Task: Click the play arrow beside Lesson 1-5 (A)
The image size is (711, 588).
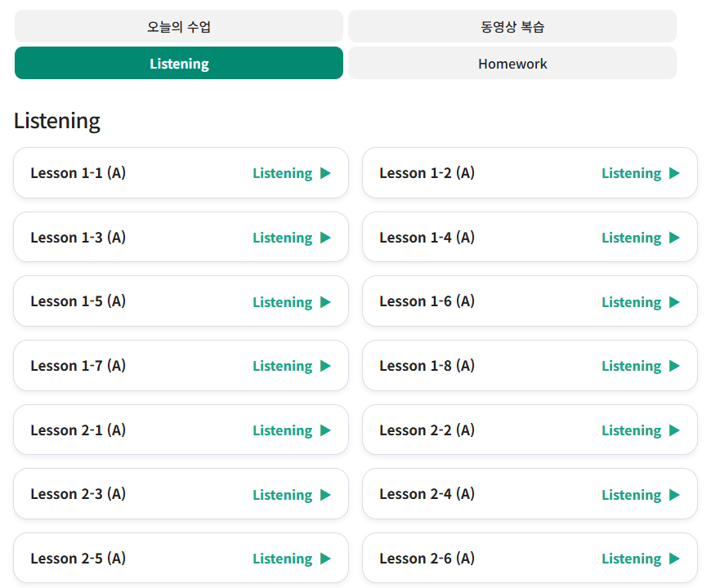Action: point(325,301)
